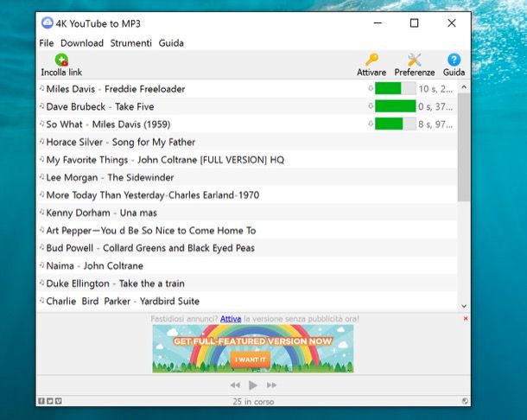Open the Download menu
The image size is (527, 420).
click(x=82, y=43)
